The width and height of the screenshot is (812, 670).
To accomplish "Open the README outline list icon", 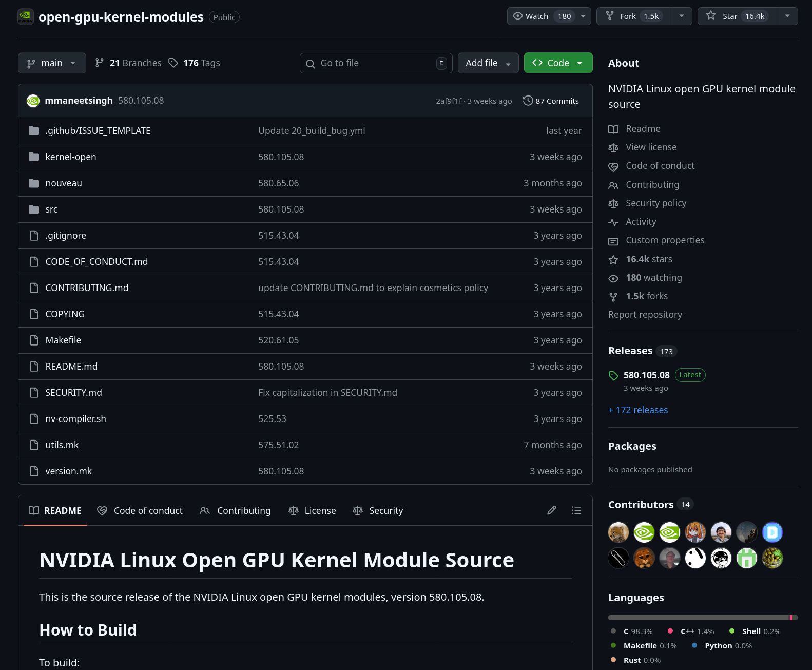I will (x=576, y=510).
